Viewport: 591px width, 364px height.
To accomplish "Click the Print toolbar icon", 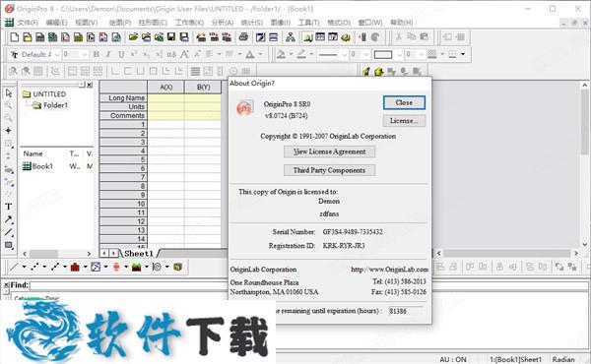I will [x=244, y=36].
